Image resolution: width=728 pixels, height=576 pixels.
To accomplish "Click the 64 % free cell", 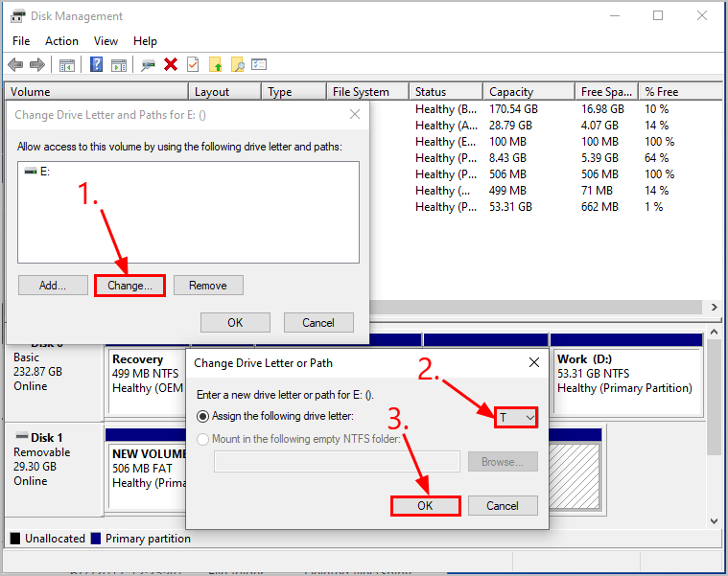I will point(656,158).
